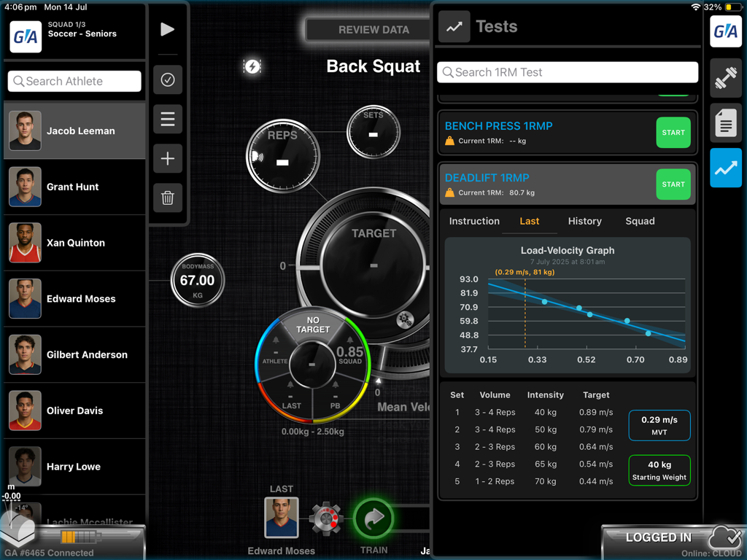Select athlete Grant Hunt from the list

pyautogui.click(x=73, y=187)
